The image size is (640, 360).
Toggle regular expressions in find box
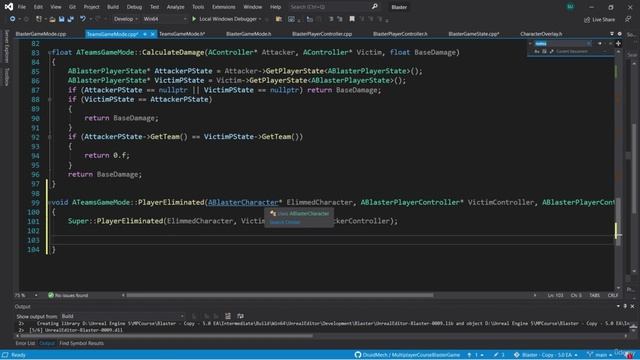click(551, 51)
